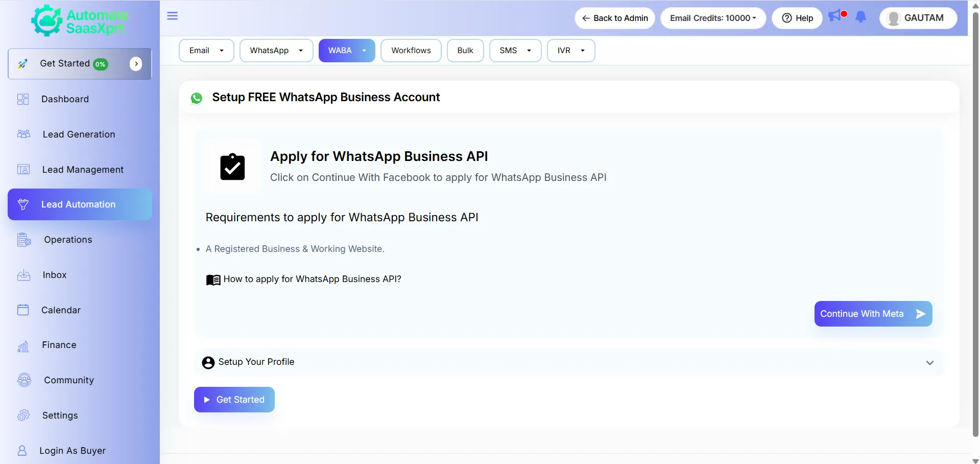Screen dimensions: 980x464
Task: Click Continue With Meta button
Action: (873, 314)
